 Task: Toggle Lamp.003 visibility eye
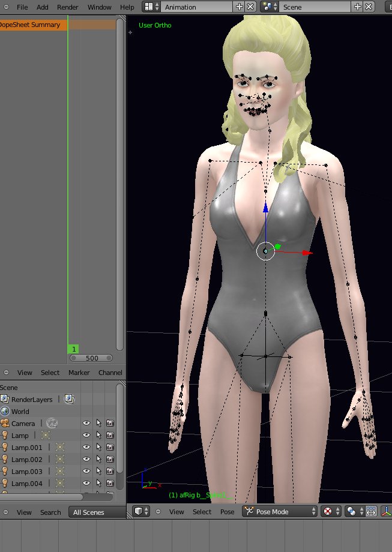pos(86,471)
